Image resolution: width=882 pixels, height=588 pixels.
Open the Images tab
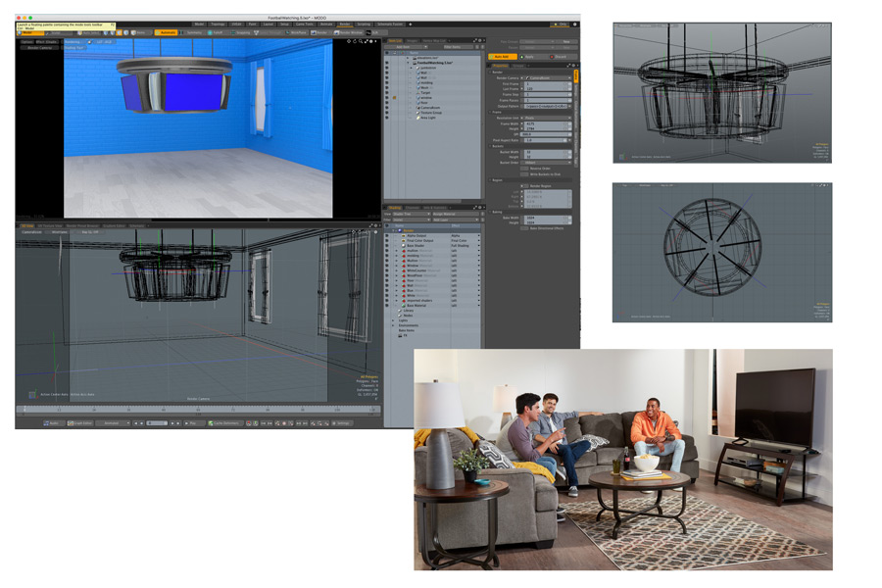[412, 40]
